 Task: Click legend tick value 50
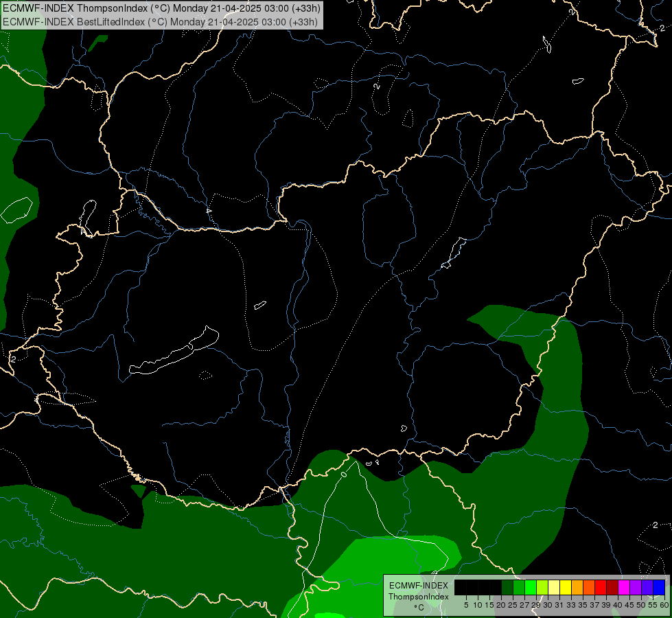pyautogui.click(x=641, y=605)
